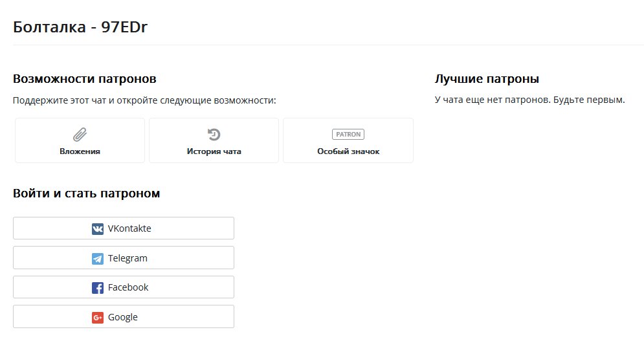Click the chat history clock icon
The height and width of the screenshot is (343, 644).
click(214, 135)
